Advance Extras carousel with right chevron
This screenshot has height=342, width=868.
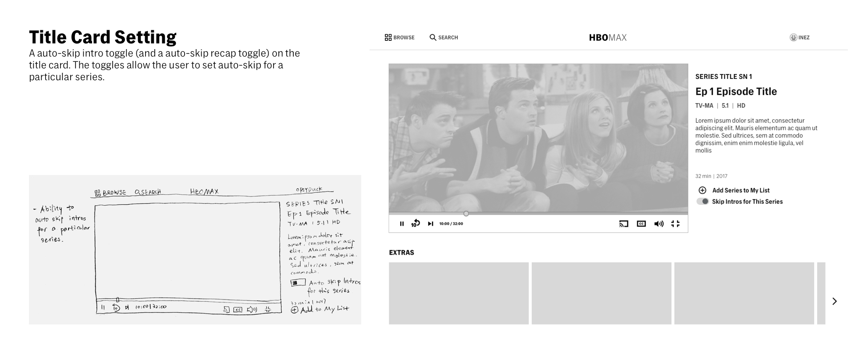click(835, 301)
